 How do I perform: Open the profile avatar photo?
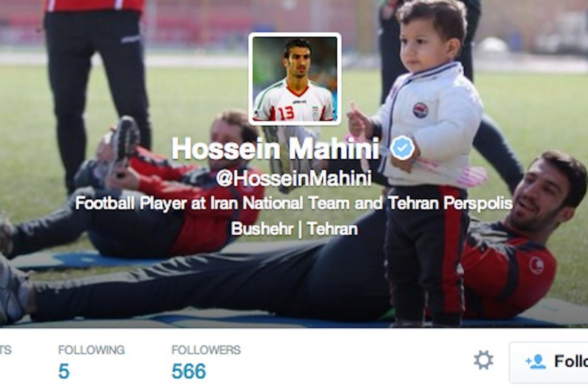(295, 79)
